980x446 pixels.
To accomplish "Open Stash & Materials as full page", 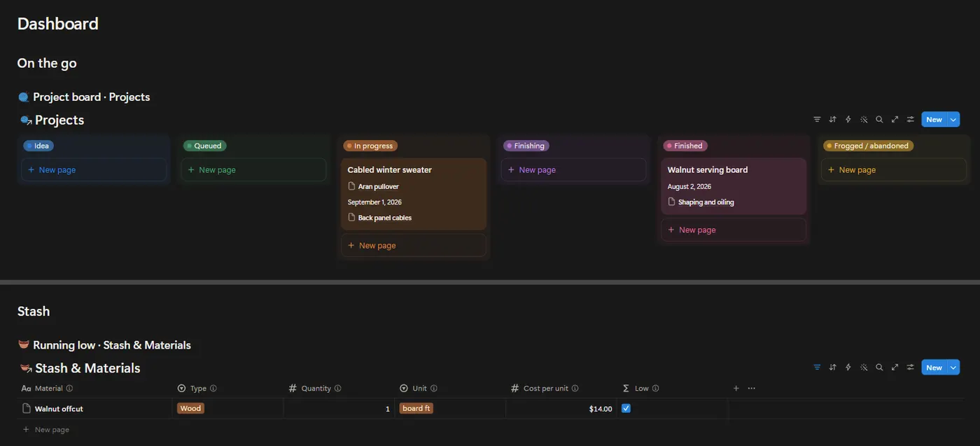I will click(895, 368).
